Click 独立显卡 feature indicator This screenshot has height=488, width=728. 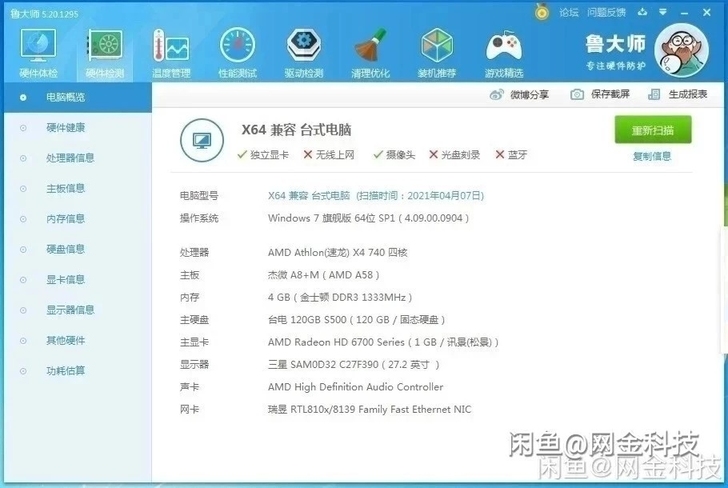tap(263, 155)
